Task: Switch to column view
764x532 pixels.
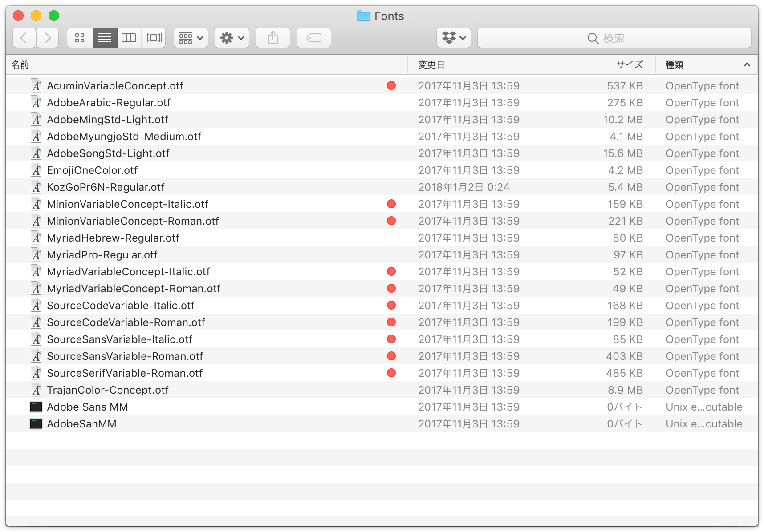Action: click(x=129, y=38)
